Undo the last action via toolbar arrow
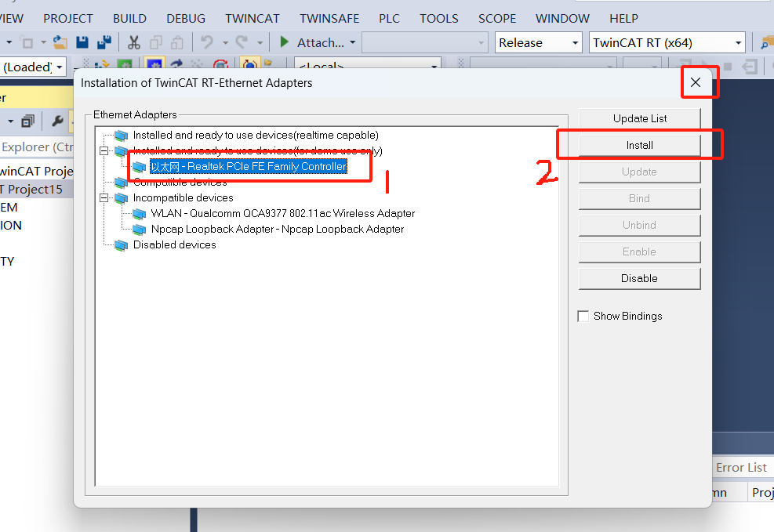The height and width of the screenshot is (532, 774). click(206, 43)
